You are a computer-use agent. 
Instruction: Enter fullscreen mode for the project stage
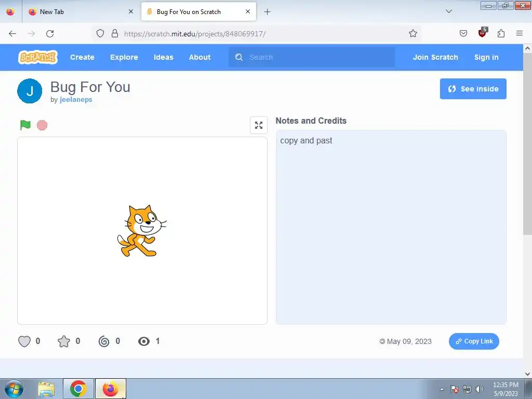259,125
